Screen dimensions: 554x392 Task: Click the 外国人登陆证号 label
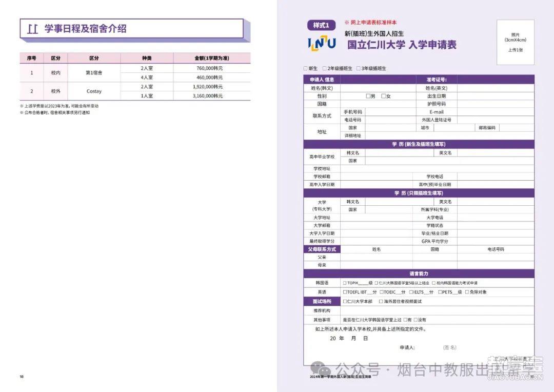click(x=437, y=120)
